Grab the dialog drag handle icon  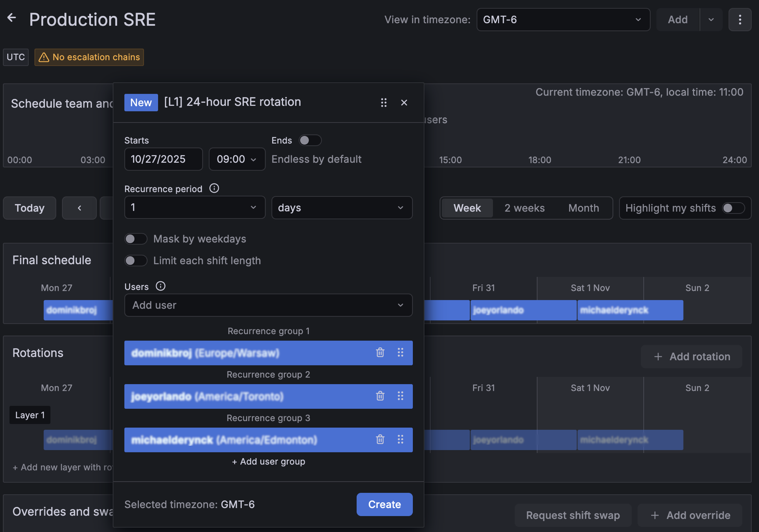click(383, 102)
